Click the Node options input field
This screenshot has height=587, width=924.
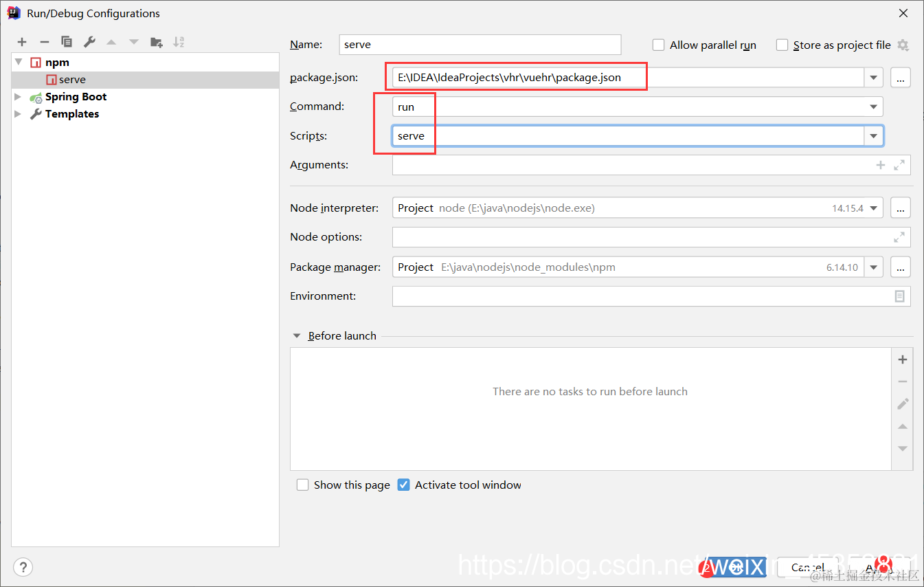tap(651, 237)
